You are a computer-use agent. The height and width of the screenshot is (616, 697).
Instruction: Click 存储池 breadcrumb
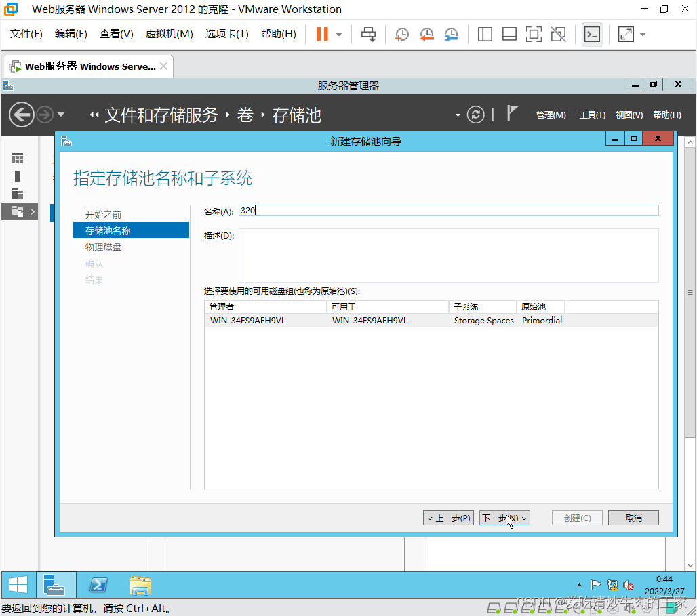pyautogui.click(x=297, y=115)
